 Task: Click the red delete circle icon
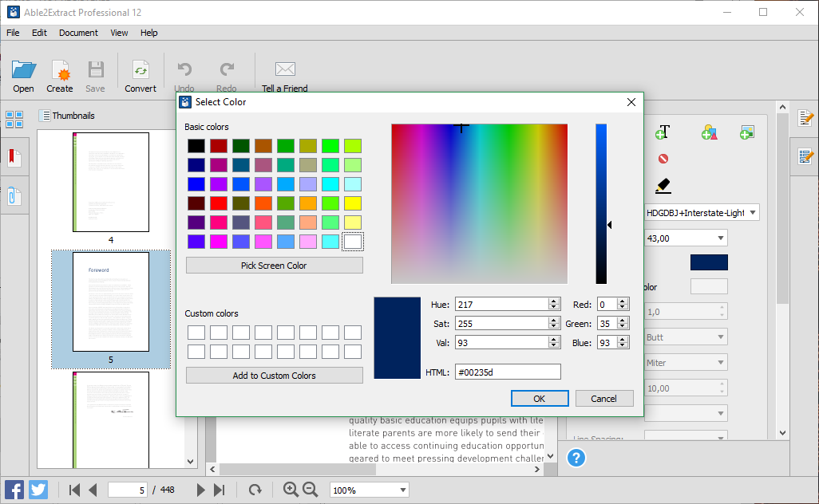pos(663,159)
